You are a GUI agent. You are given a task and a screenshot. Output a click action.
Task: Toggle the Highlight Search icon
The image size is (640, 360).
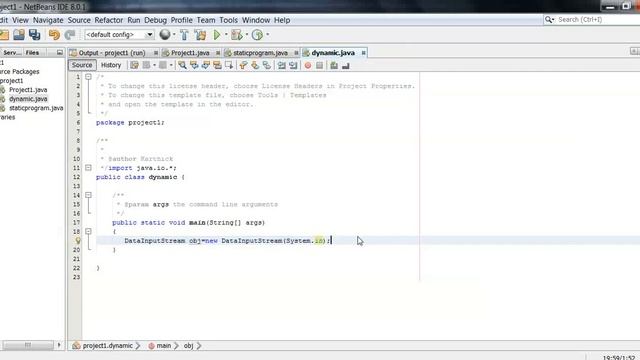pos(217,65)
